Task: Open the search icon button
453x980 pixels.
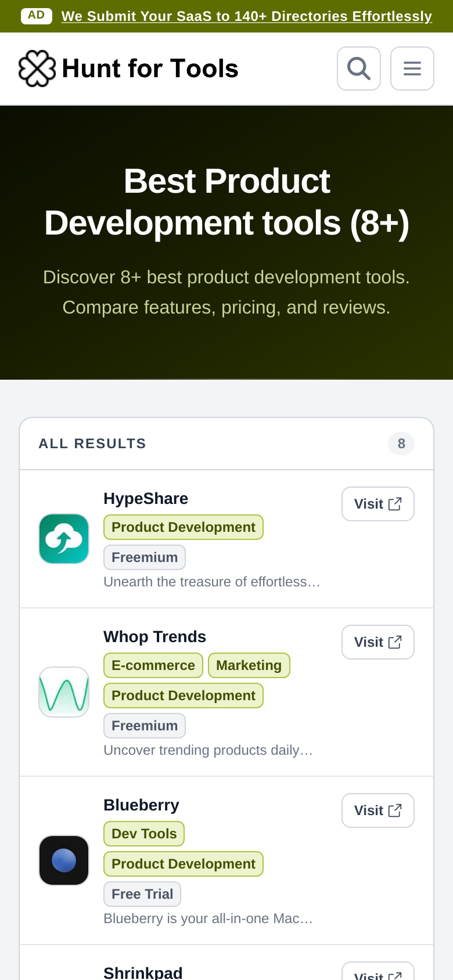Action: click(359, 69)
